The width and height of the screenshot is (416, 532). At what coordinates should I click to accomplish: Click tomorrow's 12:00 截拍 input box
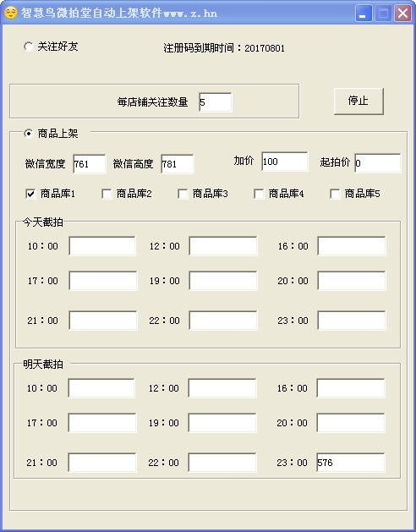[x=222, y=388]
